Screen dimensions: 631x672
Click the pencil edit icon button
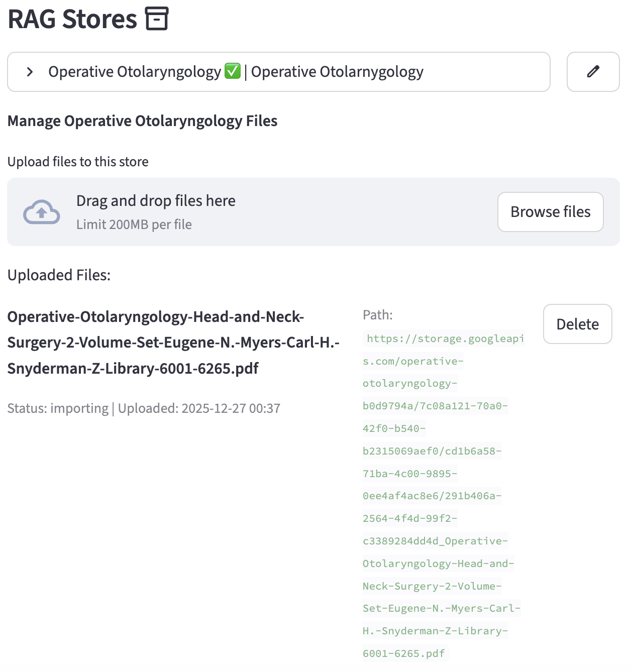pos(593,72)
